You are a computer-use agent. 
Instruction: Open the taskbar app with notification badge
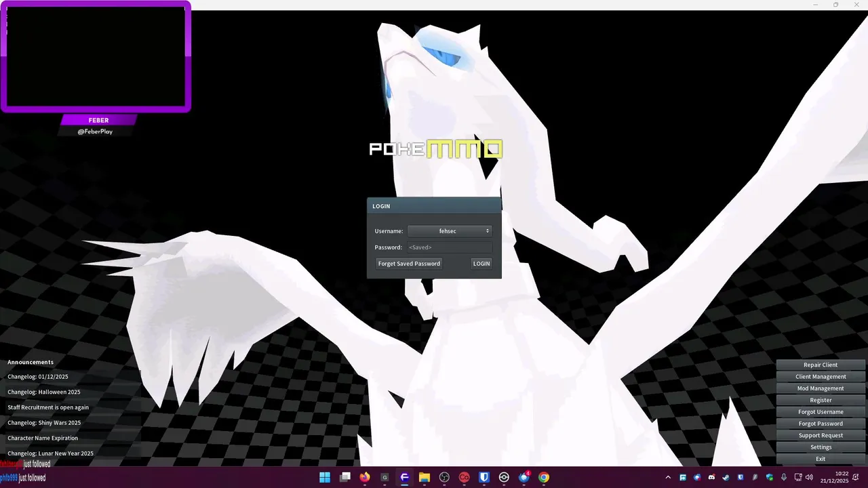(524, 477)
